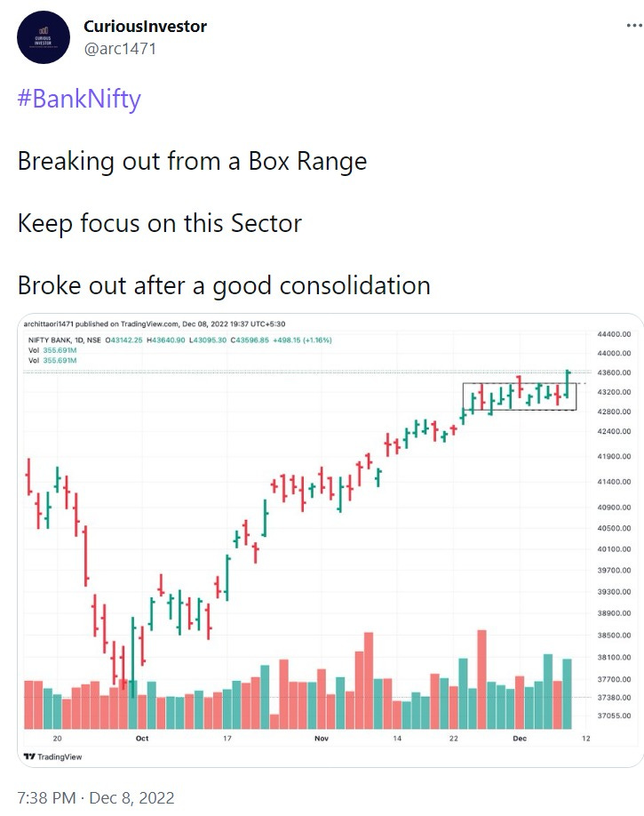
Task: Click the Dec label on the time axis
Action: pos(520,738)
